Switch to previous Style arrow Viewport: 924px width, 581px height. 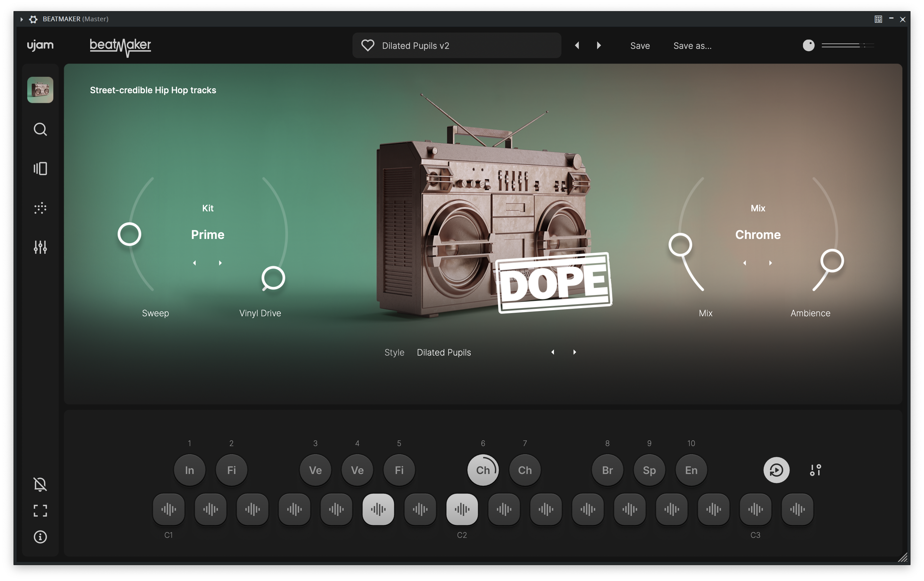pos(553,352)
